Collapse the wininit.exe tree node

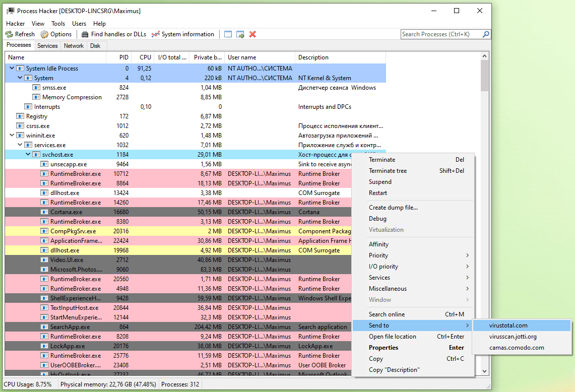(12, 136)
